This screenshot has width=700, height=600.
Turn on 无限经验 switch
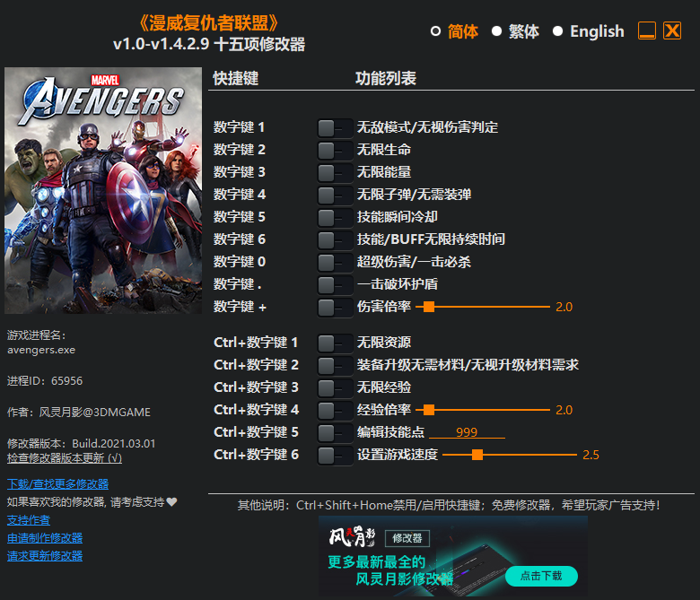coord(335,387)
